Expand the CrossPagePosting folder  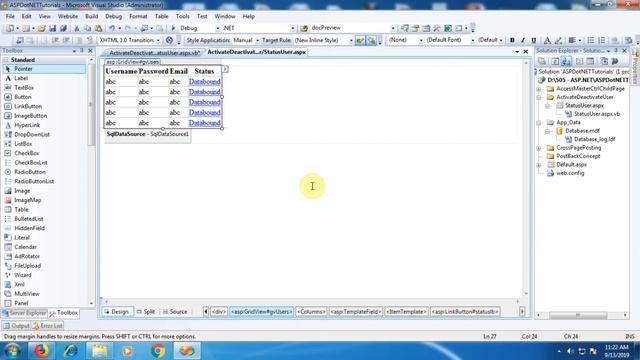[x=539, y=148]
